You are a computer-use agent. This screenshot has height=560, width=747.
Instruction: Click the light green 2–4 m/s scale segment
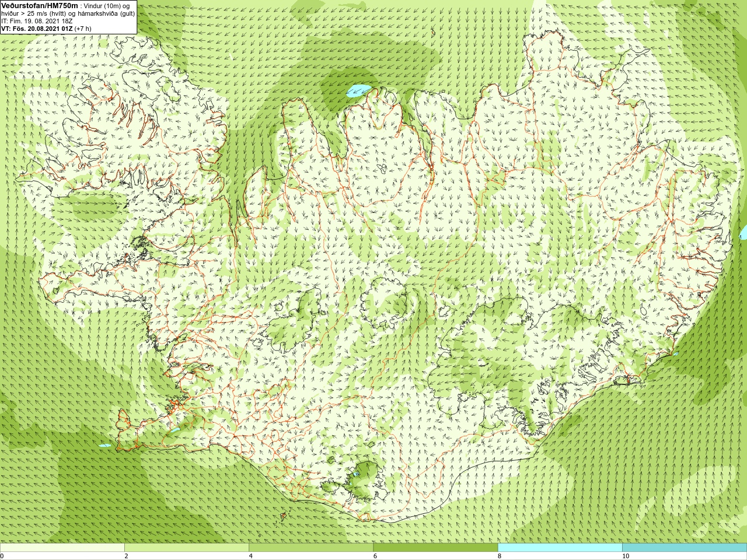point(187,548)
